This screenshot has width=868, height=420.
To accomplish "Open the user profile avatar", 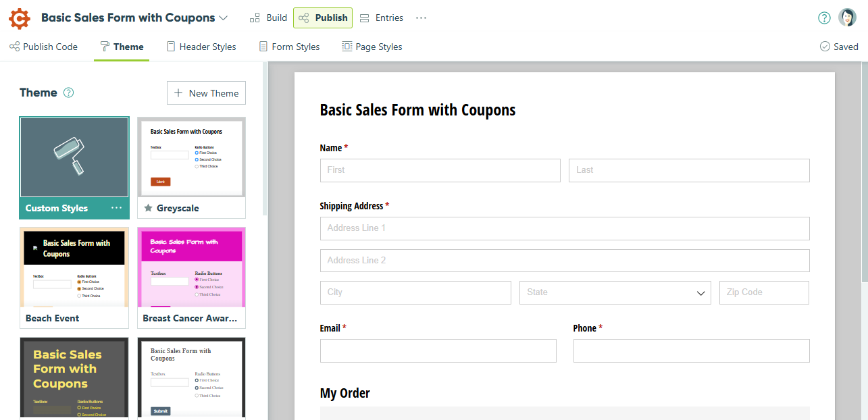I will [847, 18].
